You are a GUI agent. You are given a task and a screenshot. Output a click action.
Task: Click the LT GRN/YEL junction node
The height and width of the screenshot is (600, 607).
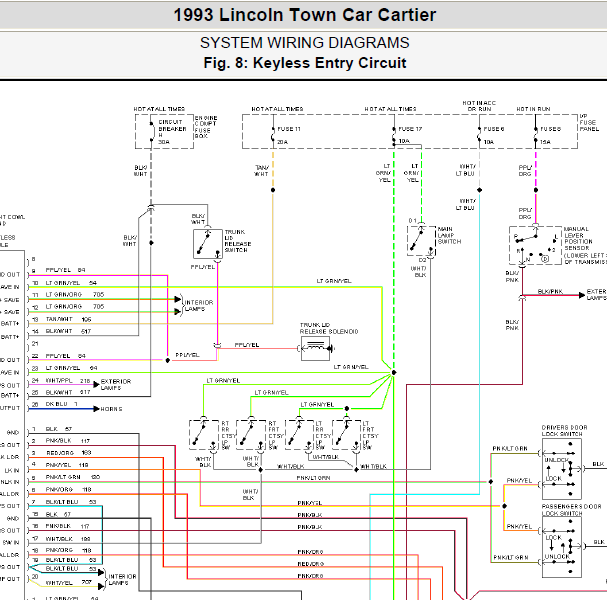coord(394,372)
